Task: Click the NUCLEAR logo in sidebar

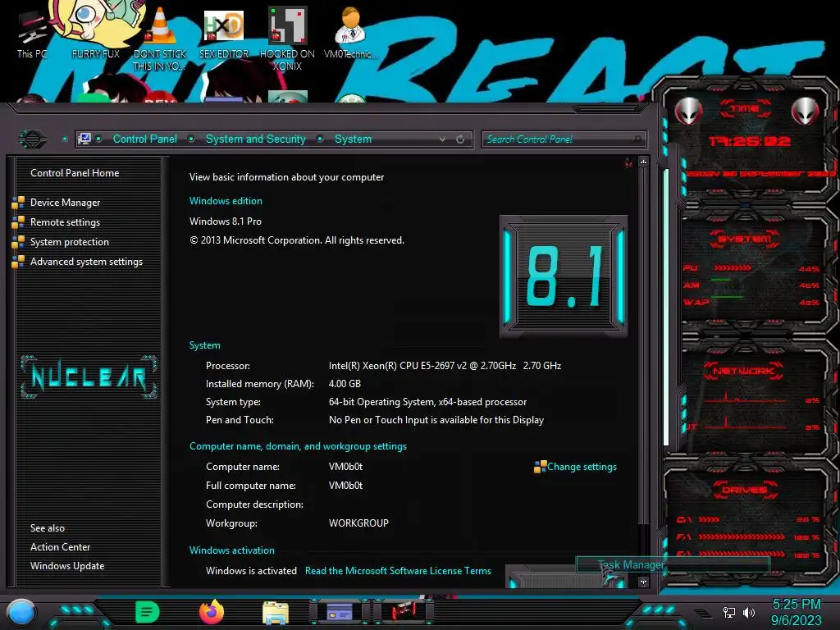Action: coord(89,377)
